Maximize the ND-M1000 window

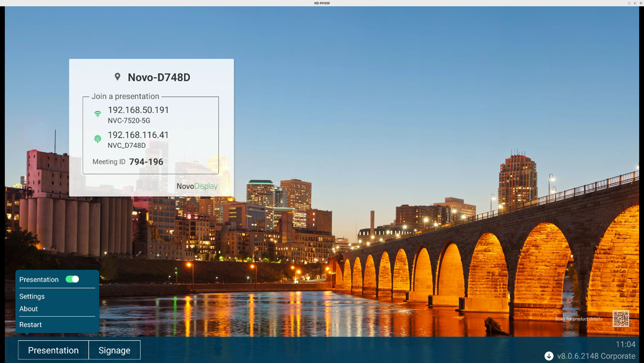[x=635, y=3]
